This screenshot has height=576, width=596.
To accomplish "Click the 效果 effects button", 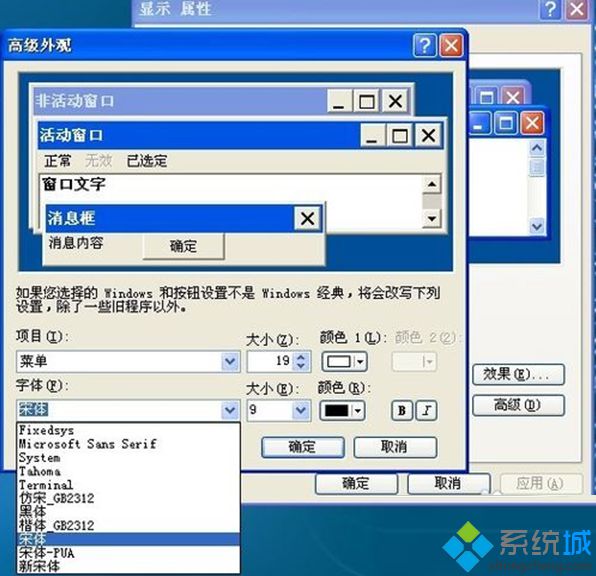I will point(518,375).
